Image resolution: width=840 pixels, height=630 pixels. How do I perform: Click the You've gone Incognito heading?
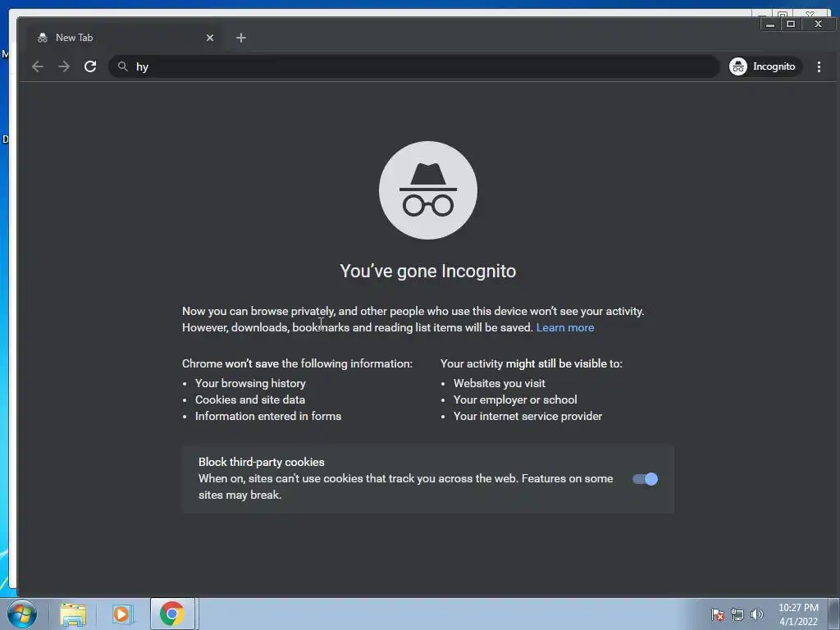428,271
